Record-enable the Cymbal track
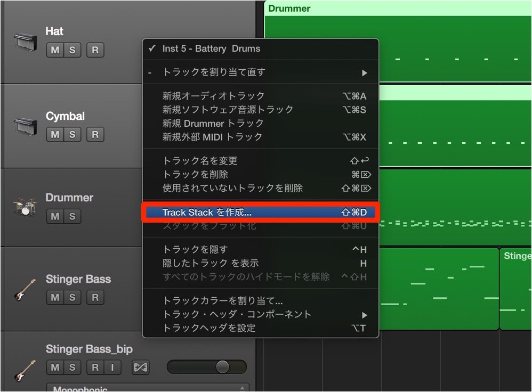 (x=95, y=135)
